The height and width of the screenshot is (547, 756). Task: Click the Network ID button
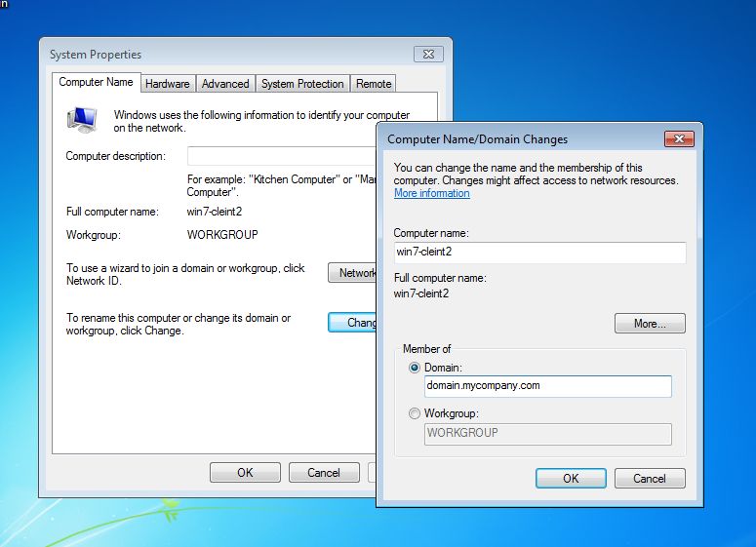352,273
